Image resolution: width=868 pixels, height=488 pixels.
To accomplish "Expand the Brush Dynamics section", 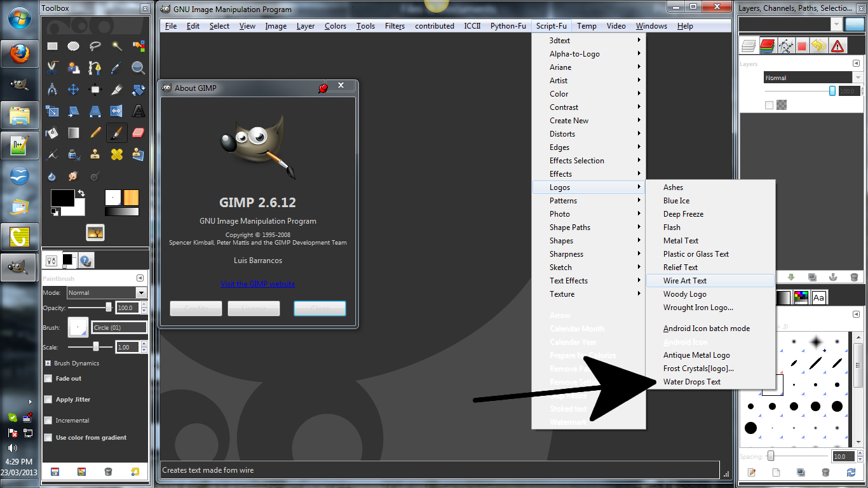I will coord(48,363).
